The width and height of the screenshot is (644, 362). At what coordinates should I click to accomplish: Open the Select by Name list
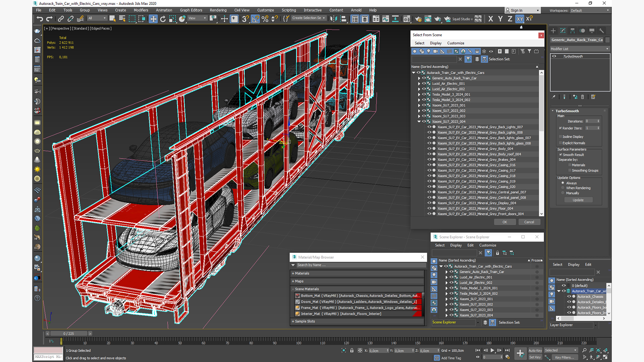coord(122,19)
